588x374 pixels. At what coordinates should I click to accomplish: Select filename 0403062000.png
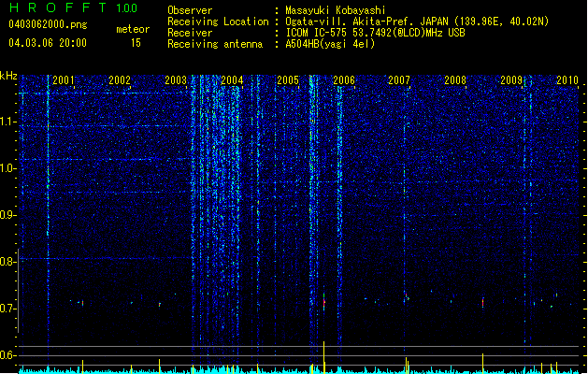[x=48, y=24]
